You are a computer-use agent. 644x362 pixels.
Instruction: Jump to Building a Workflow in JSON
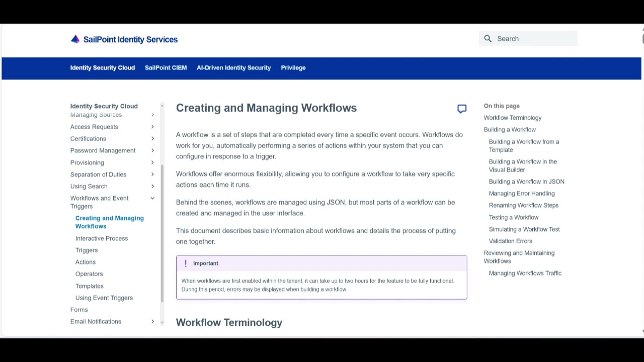point(526,182)
